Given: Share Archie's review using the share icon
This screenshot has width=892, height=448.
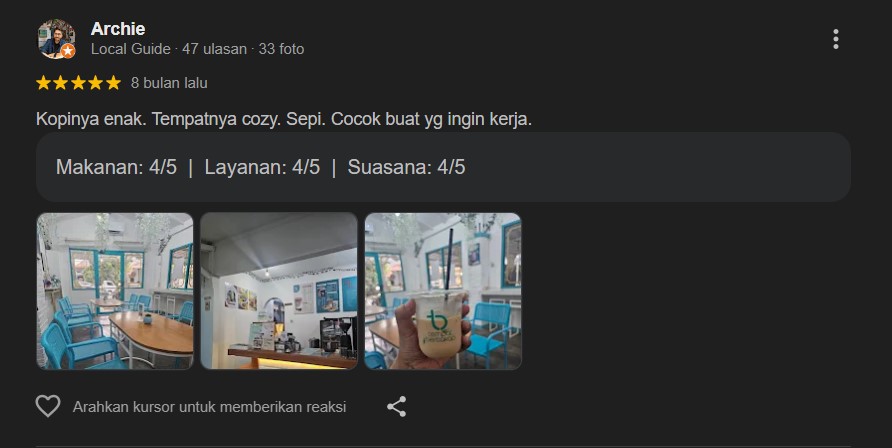Looking at the screenshot, I should [x=397, y=406].
